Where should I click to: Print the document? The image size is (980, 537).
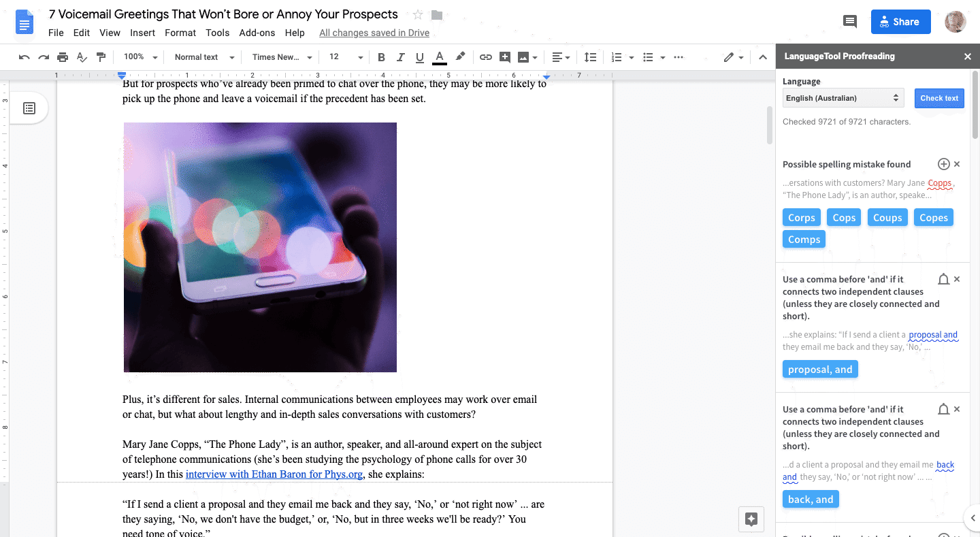pyautogui.click(x=63, y=57)
